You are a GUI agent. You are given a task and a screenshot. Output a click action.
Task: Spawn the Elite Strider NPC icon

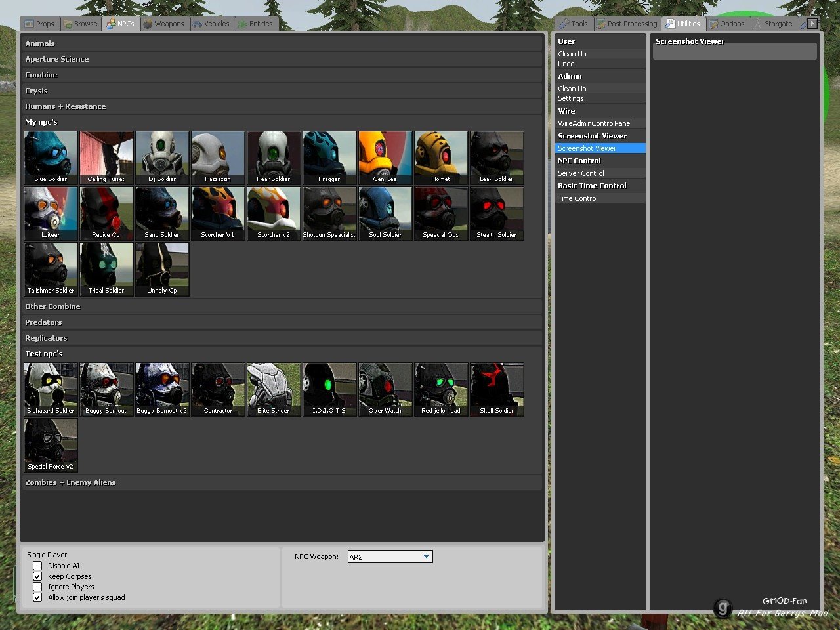[x=274, y=389]
